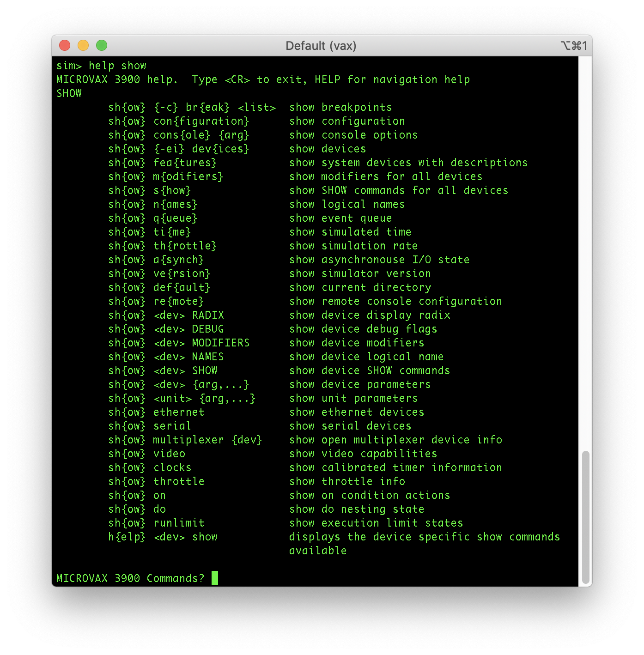
Task: Click the "SHOW" heading line
Action: click(x=69, y=93)
